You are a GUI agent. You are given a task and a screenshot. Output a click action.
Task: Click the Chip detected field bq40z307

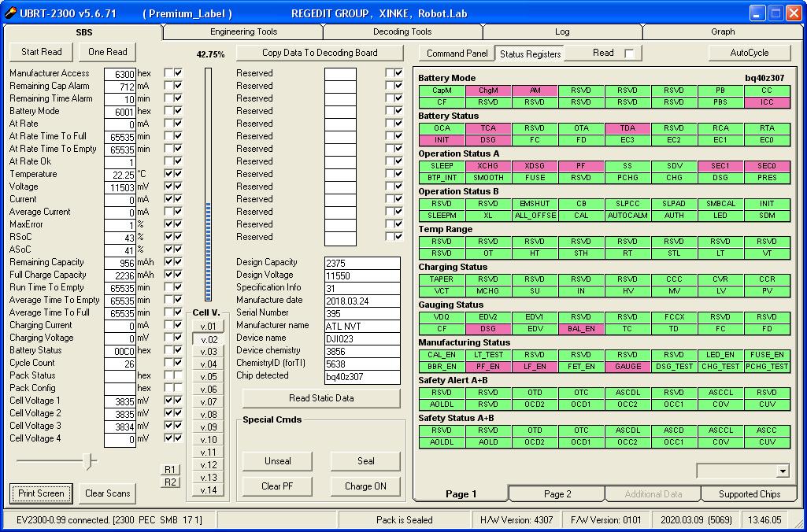point(362,377)
